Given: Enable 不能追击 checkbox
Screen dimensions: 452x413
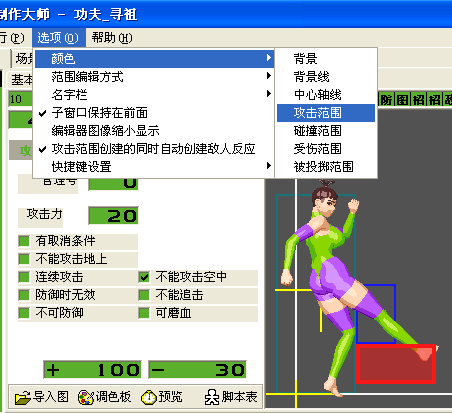Looking at the screenshot, I should pos(144,295).
